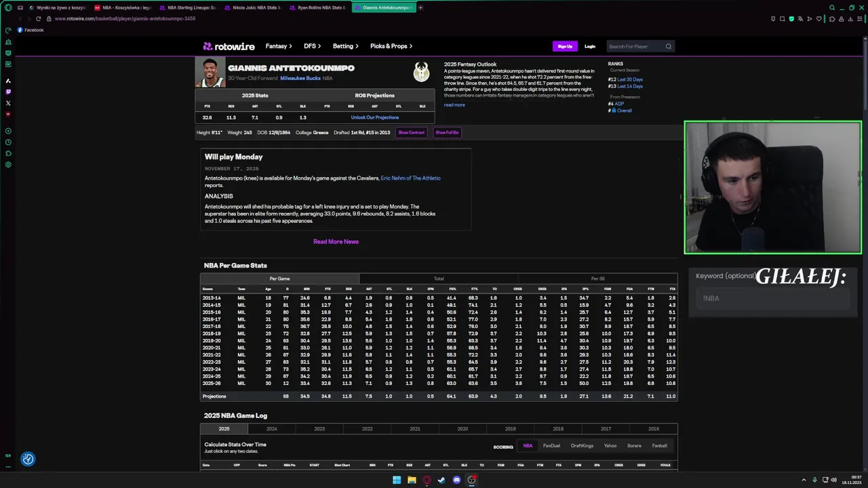Screen dimensions: 868x488
Task: Select the 2021 game log tab
Action: (x=415, y=428)
